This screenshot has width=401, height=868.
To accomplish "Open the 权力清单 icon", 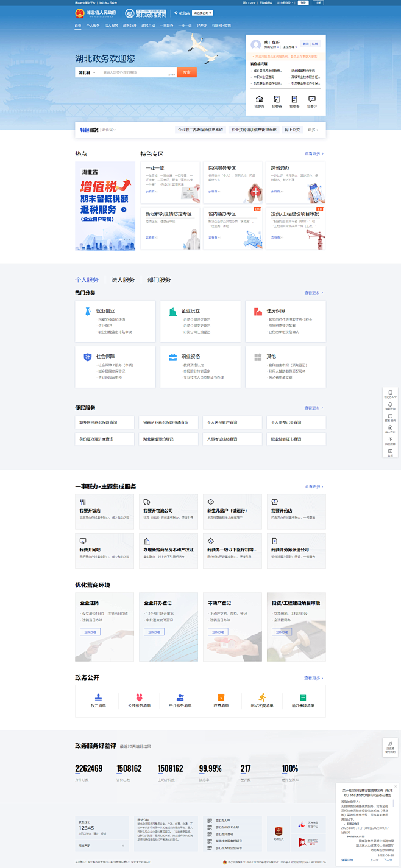I will [98, 697].
